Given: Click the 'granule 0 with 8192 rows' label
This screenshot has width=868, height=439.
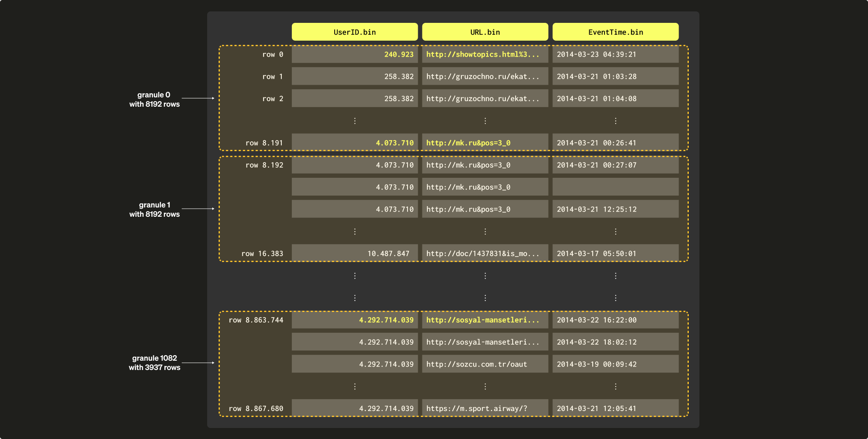Looking at the screenshot, I should click(154, 99).
